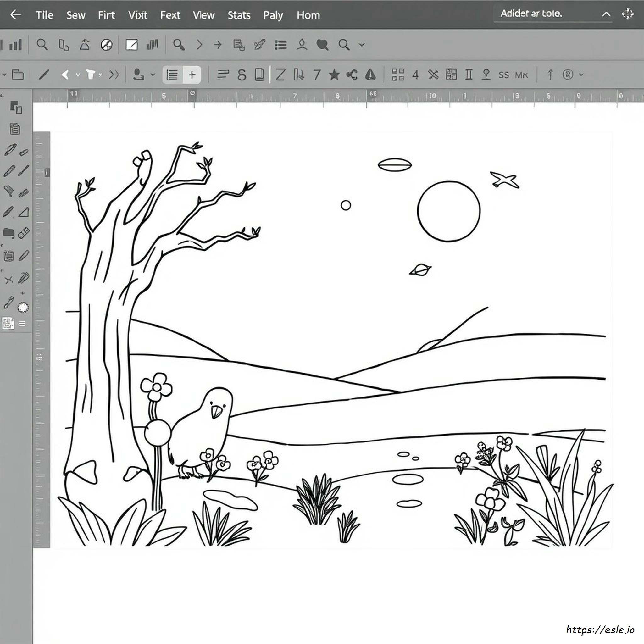Click the person silhouette icon in top toolbar

[x=302, y=45]
